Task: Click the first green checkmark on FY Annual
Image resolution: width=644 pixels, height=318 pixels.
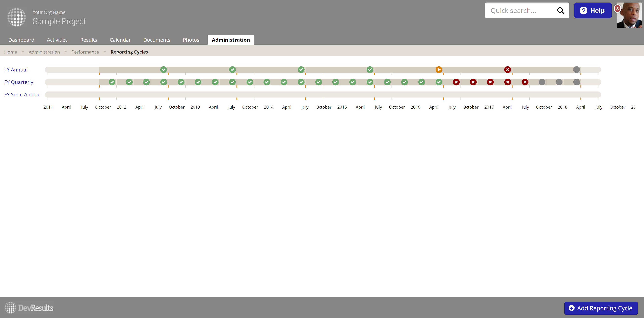Action: [x=164, y=69]
